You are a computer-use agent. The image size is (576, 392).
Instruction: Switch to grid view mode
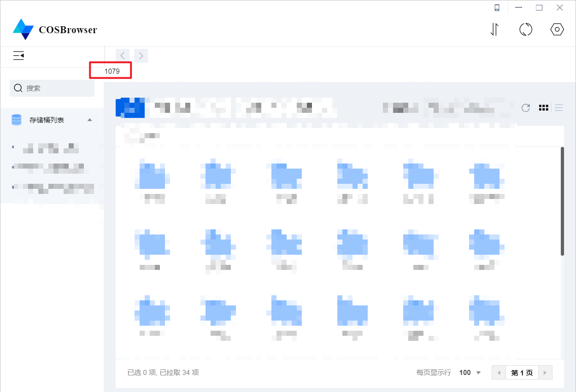(544, 108)
